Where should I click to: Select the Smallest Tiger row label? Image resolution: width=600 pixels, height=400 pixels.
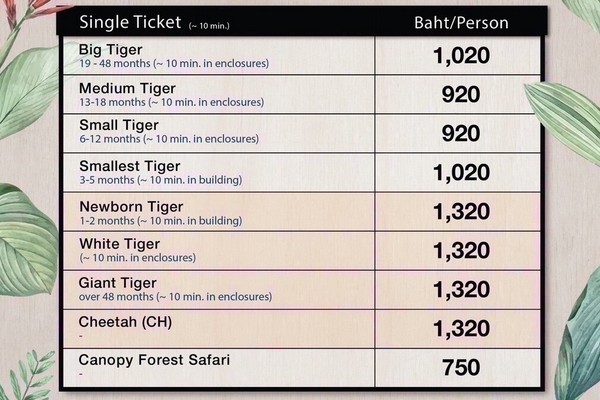(130, 166)
